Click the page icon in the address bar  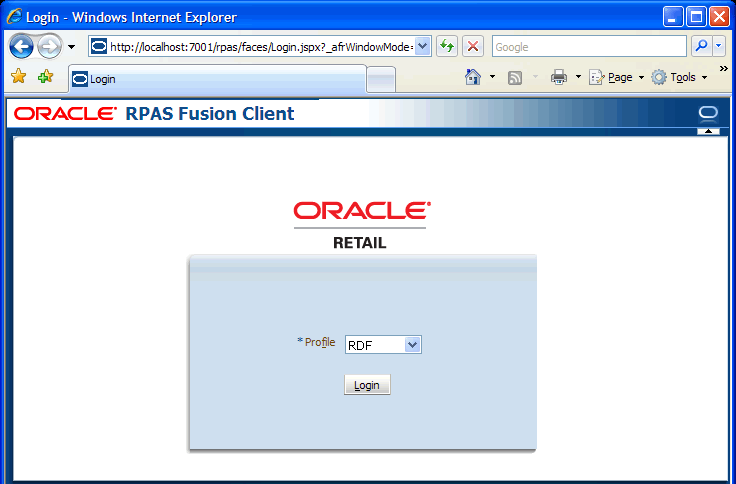pyautogui.click(x=99, y=46)
